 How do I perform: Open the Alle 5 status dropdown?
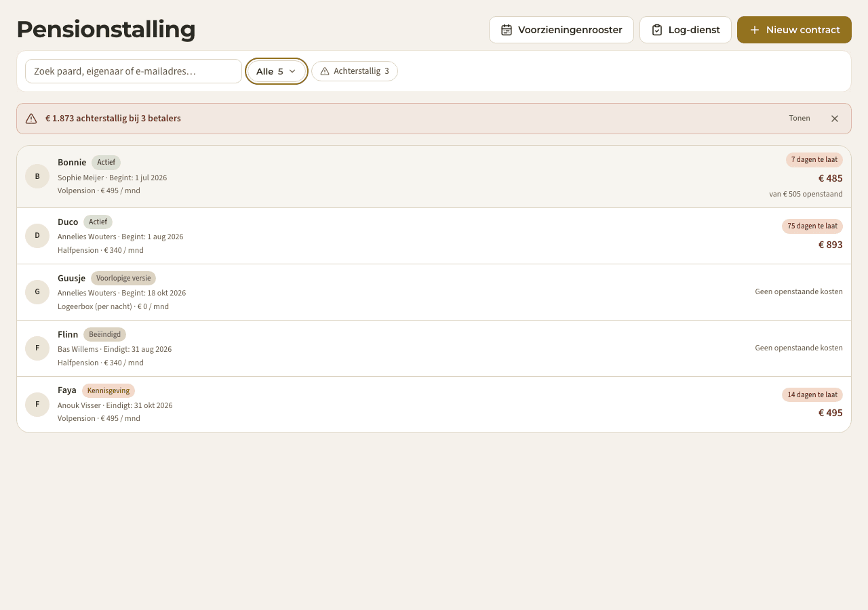pos(277,71)
